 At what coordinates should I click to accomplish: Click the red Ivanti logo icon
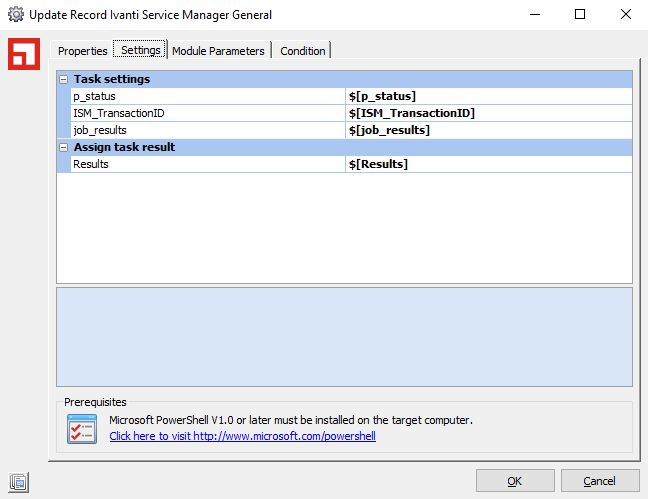tap(24, 54)
